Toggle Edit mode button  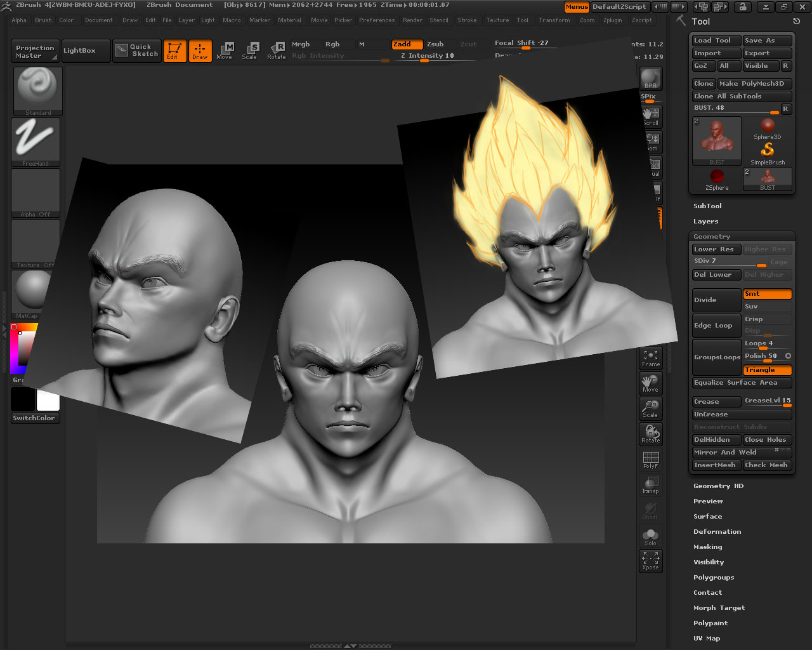(174, 51)
